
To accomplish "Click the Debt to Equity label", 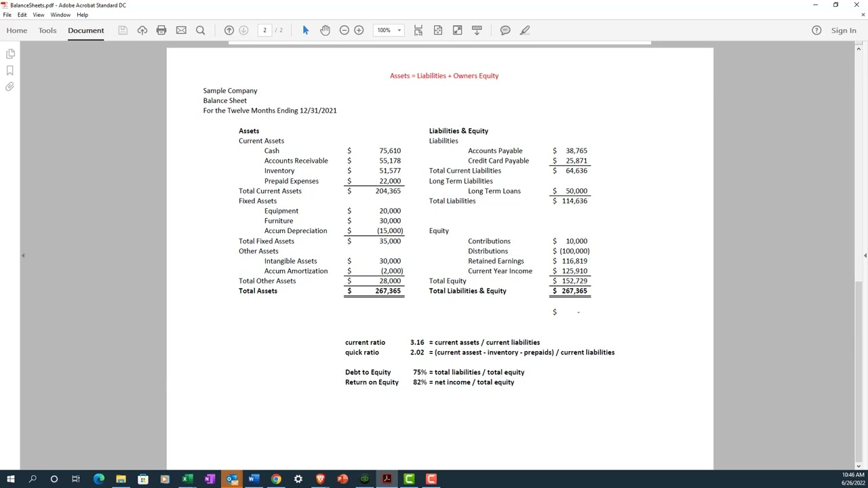I will pyautogui.click(x=368, y=372).
